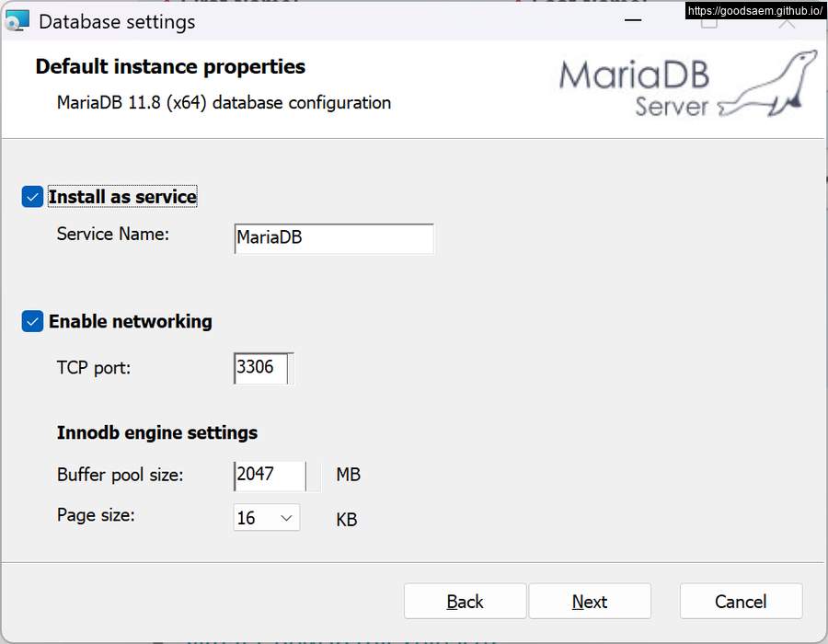This screenshot has width=828, height=644.
Task: Click the Install as service label text
Action: tap(122, 197)
